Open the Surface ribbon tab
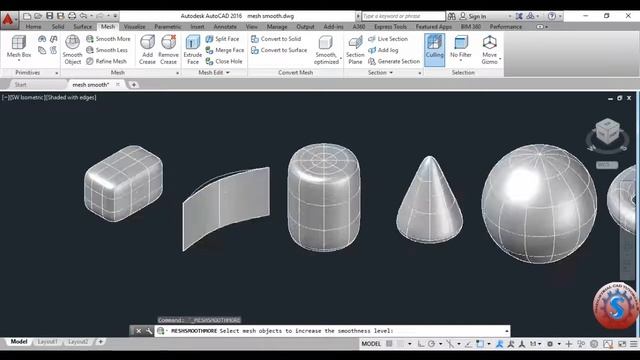Image resolution: width=640 pixels, height=360 pixels. (x=82, y=27)
